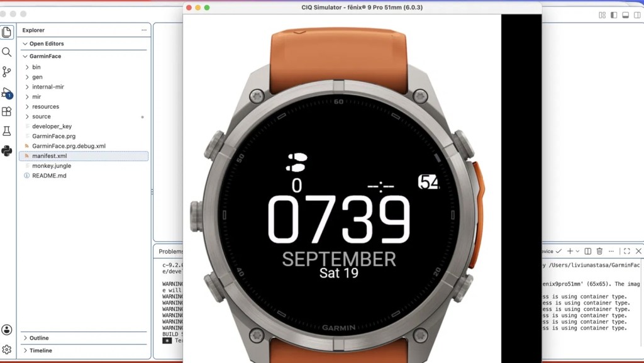Open GarminFace.prg.debug.xml file
The image size is (644, 363).
tap(84, 146)
